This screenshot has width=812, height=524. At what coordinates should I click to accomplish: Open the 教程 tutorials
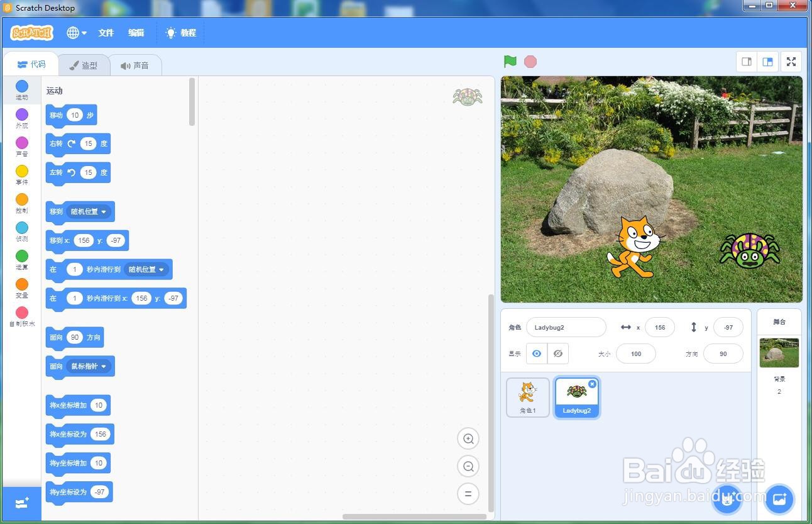[x=181, y=33]
